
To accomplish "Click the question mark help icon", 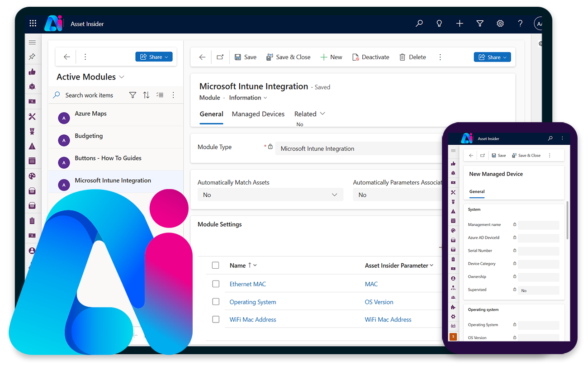I will (x=520, y=24).
